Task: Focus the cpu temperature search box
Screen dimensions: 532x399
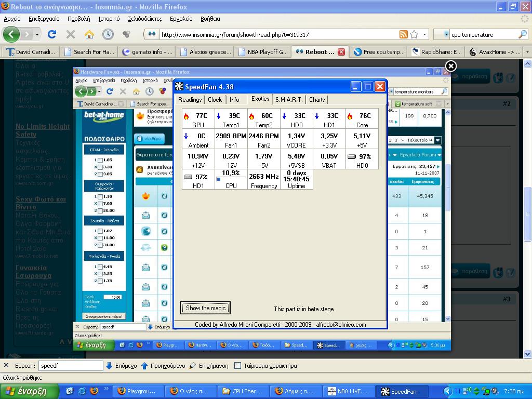Action: point(484,35)
